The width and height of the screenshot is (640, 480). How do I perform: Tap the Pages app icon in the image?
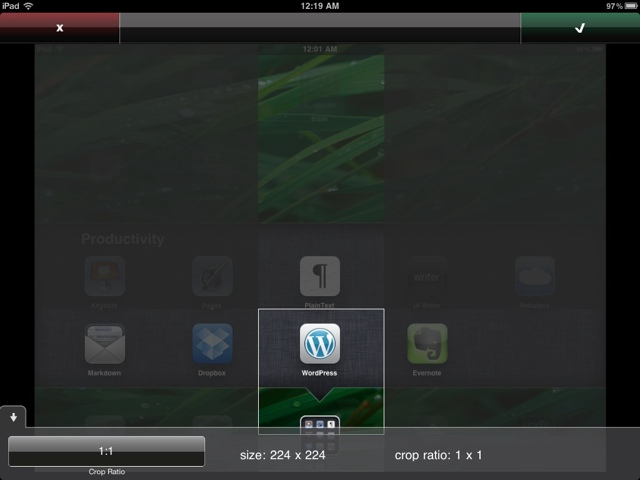pyautogui.click(x=212, y=276)
